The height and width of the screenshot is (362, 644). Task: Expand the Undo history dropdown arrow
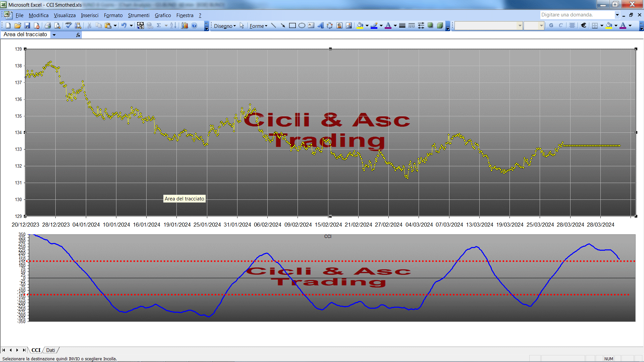tap(131, 25)
